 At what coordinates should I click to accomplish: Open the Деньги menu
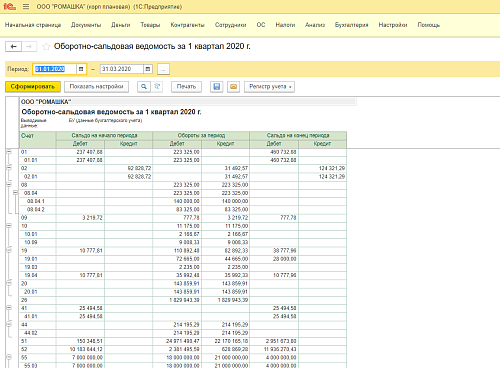[x=121, y=25]
